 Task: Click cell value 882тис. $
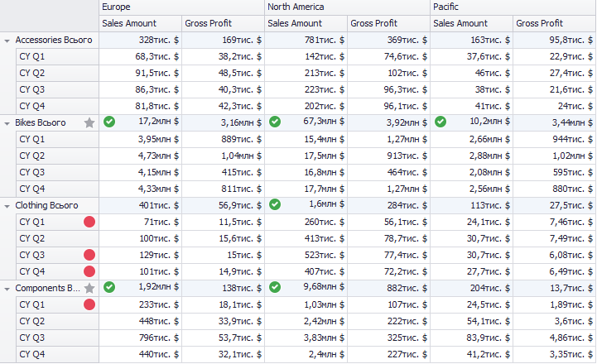click(x=407, y=289)
